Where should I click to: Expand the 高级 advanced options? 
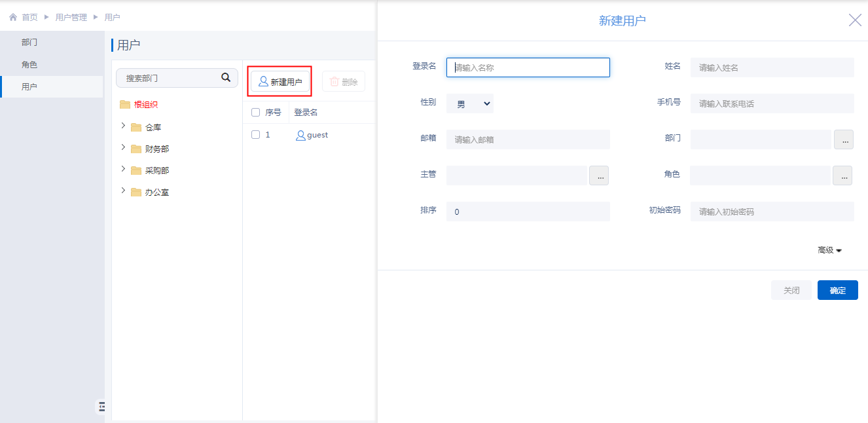coord(829,250)
